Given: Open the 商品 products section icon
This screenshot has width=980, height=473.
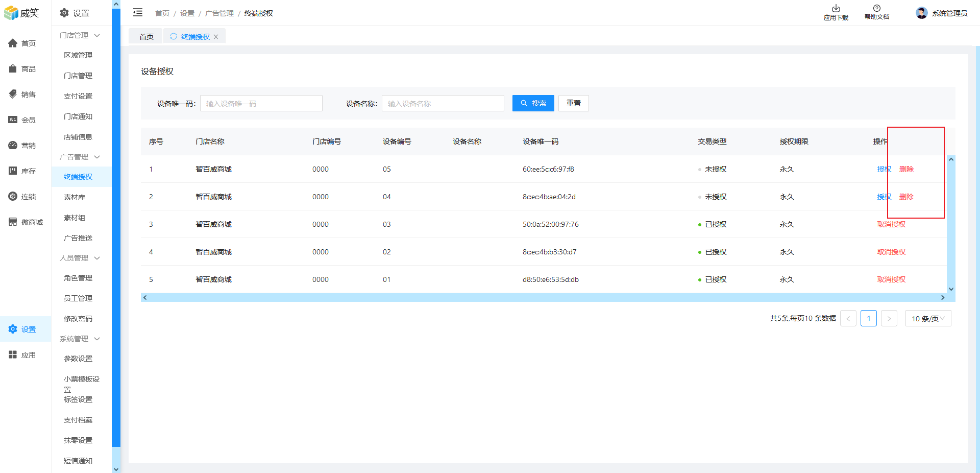Looking at the screenshot, I should click(x=13, y=69).
